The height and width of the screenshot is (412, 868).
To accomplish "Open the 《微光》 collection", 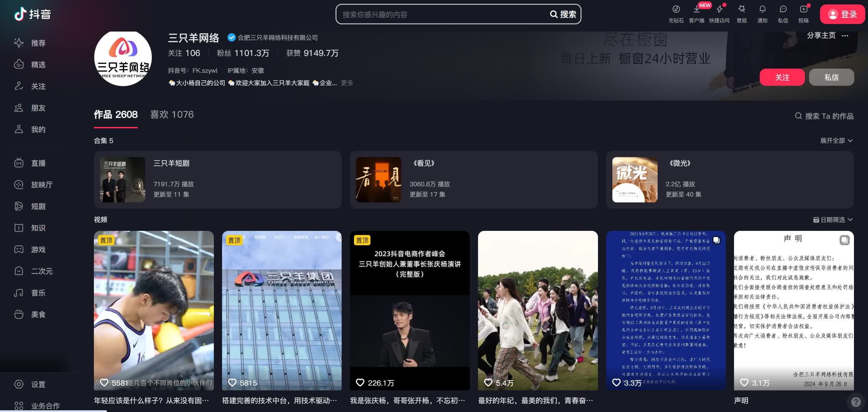I will tap(730, 180).
